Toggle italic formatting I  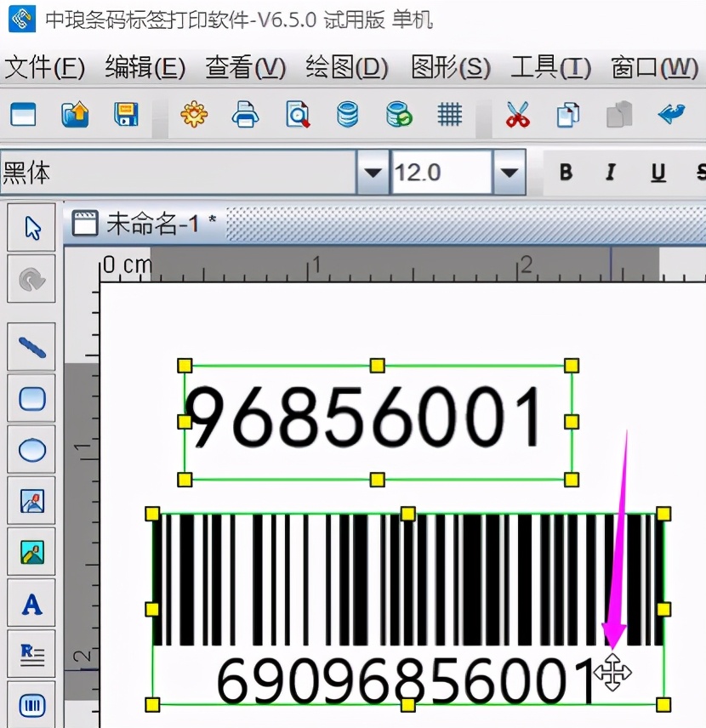[611, 173]
